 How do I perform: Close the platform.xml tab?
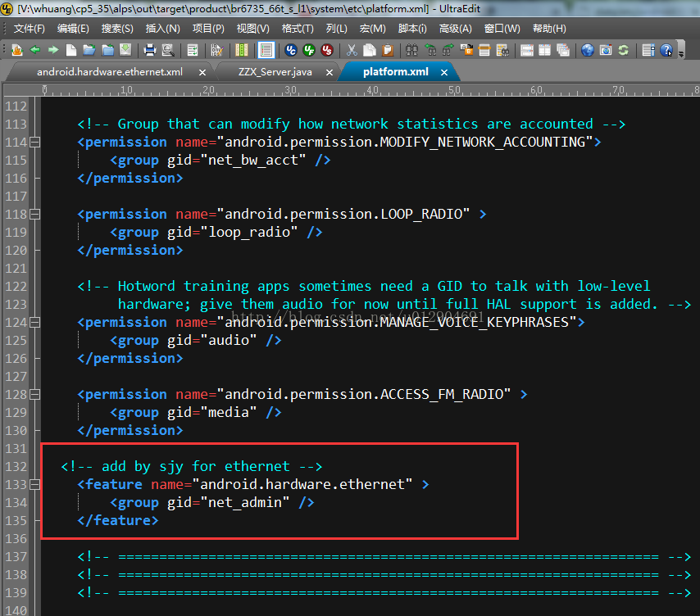(444, 72)
